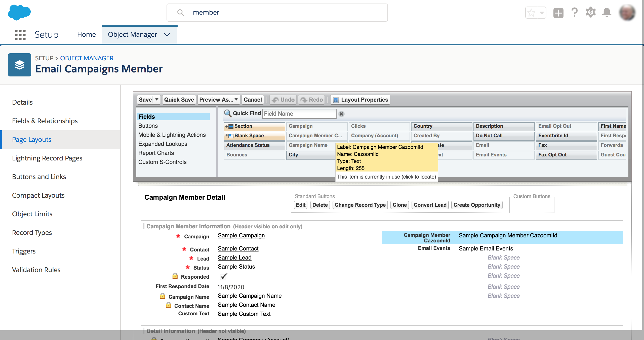The image size is (644, 340).
Task: Go to the Home tab
Action: coord(87,34)
